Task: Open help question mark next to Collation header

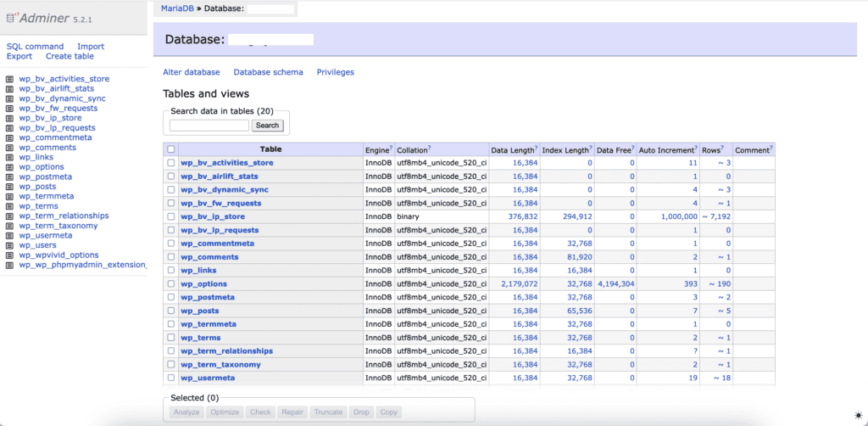Action: pyautogui.click(x=429, y=148)
